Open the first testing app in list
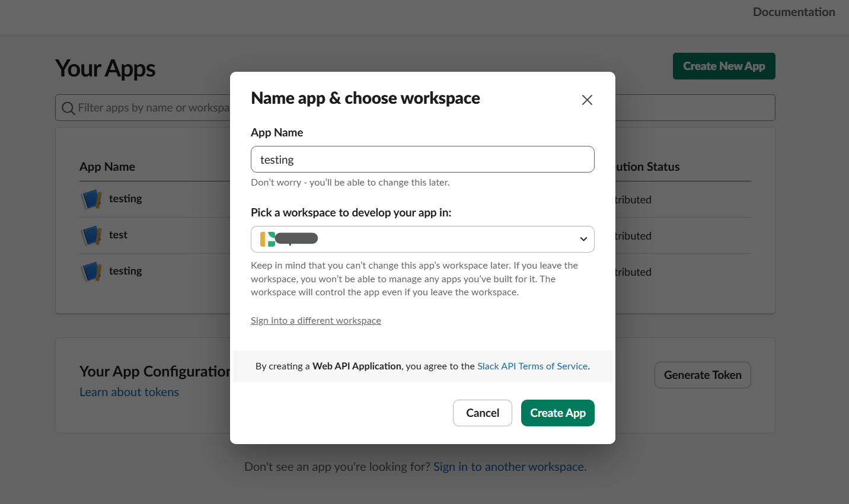The image size is (849, 504). click(125, 199)
